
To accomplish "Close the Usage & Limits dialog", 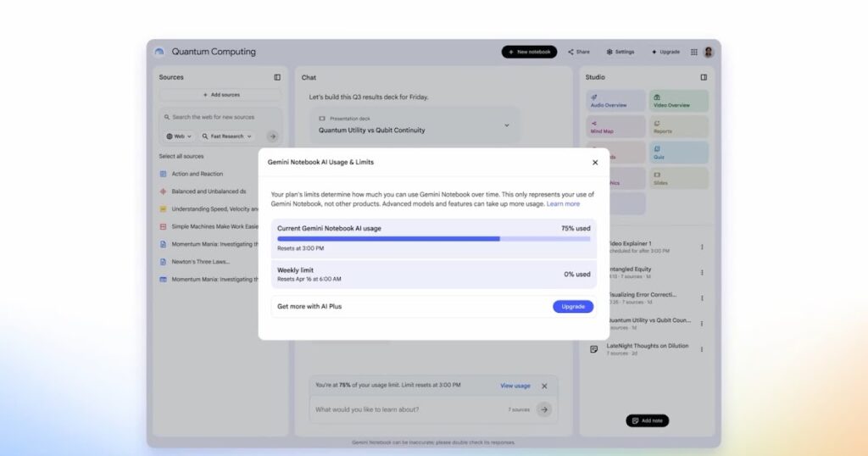I will 595,162.
